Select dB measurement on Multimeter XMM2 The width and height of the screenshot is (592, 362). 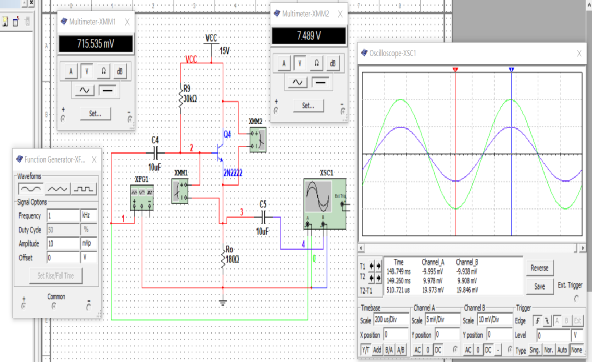coord(332,63)
